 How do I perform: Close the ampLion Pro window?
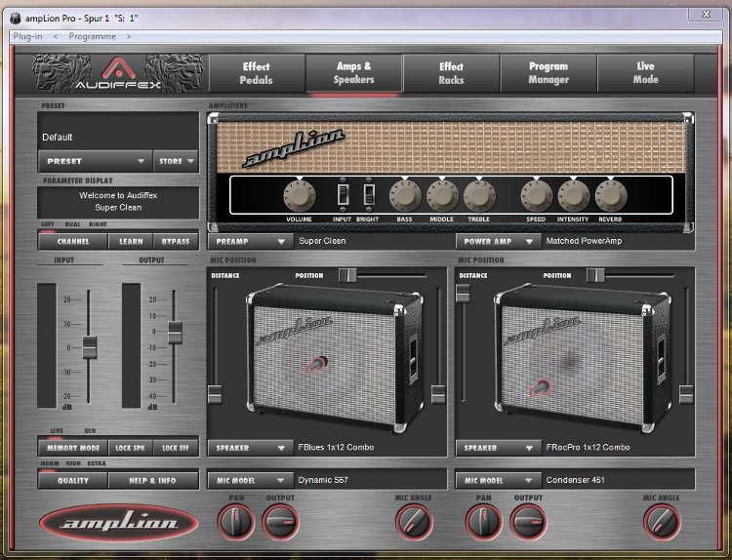click(x=706, y=15)
